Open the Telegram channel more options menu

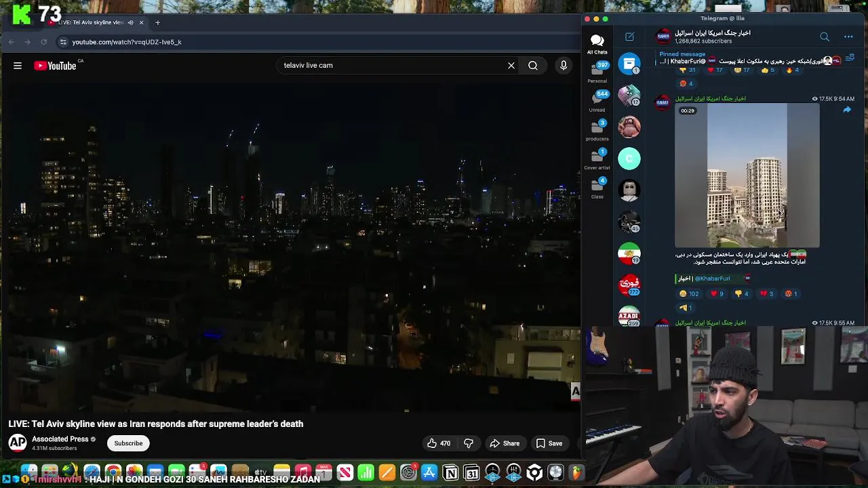848,37
